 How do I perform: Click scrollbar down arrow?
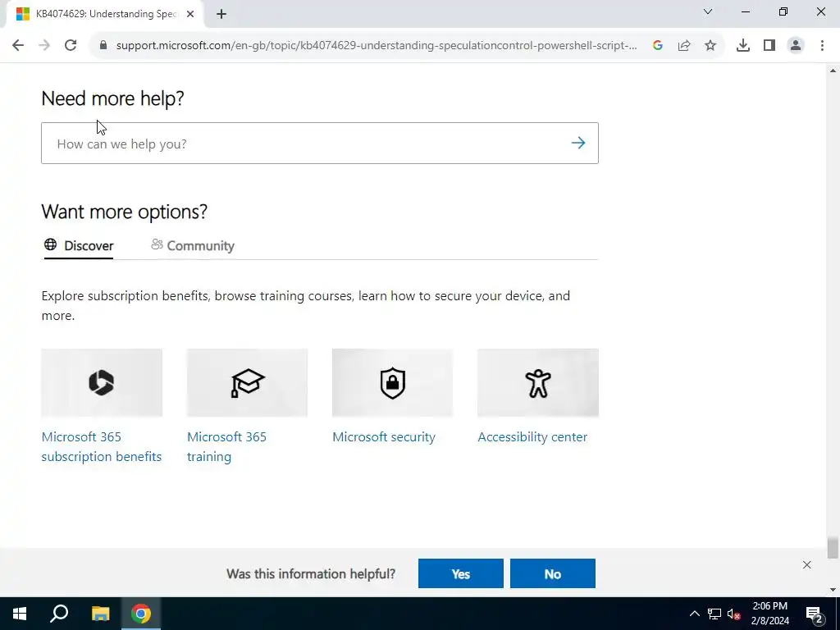pos(833,591)
